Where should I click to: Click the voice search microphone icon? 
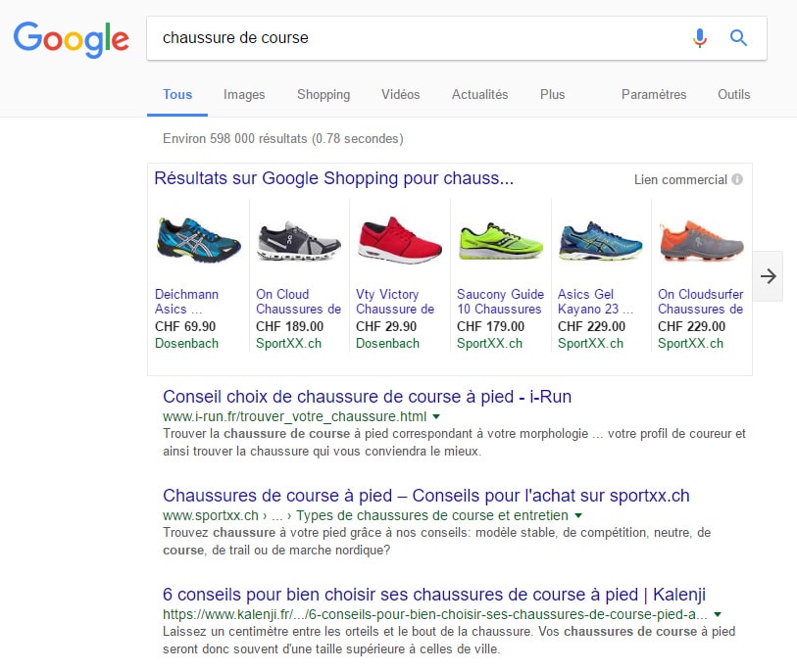tap(700, 38)
